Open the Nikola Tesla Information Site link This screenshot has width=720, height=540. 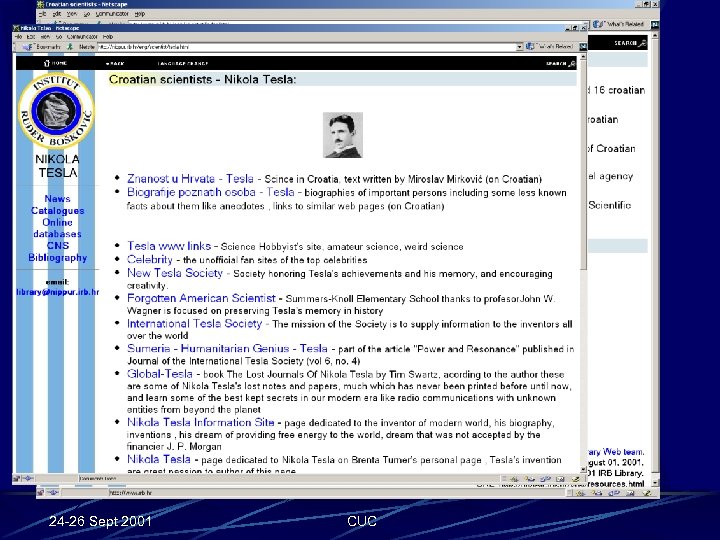201,422
